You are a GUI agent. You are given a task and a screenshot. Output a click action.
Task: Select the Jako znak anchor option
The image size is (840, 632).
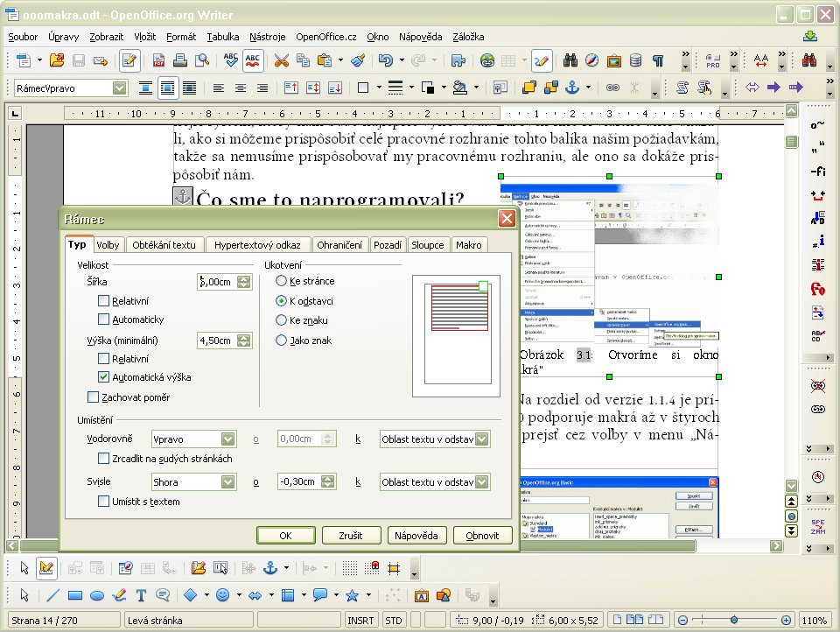tap(281, 340)
